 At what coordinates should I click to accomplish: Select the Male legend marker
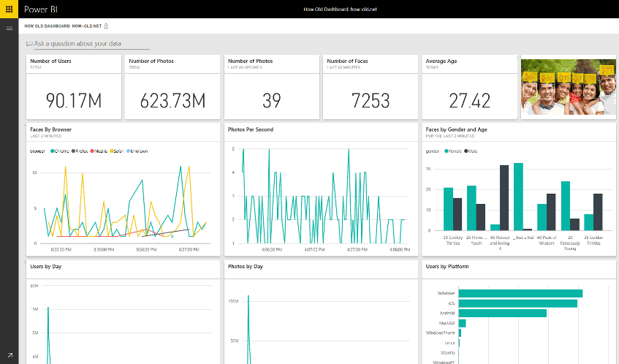pyautogui.click(x=466, y=151)
